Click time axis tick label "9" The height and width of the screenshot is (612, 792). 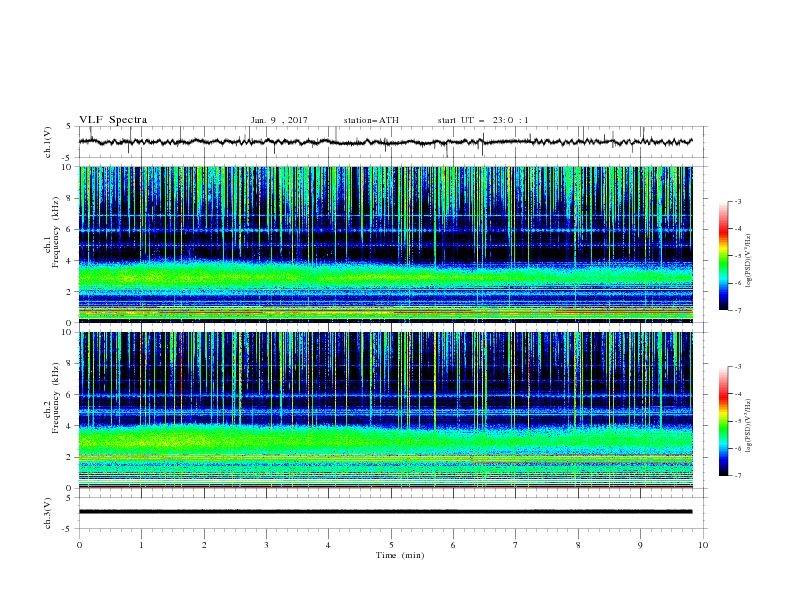pyautogui.click(x=640, y=545)
